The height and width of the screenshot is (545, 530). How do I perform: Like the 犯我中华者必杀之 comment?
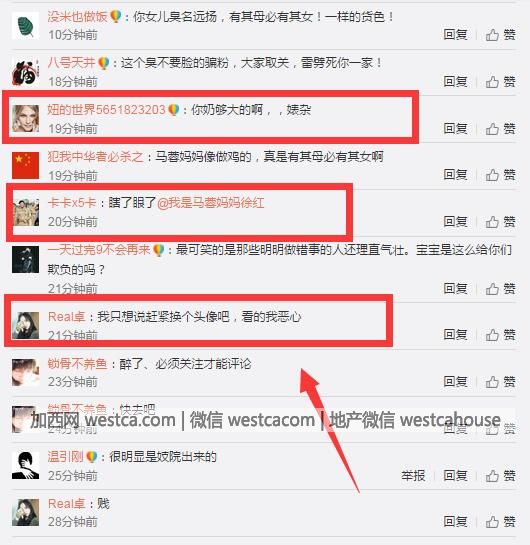pyautogui.click(x=500, y=174)
